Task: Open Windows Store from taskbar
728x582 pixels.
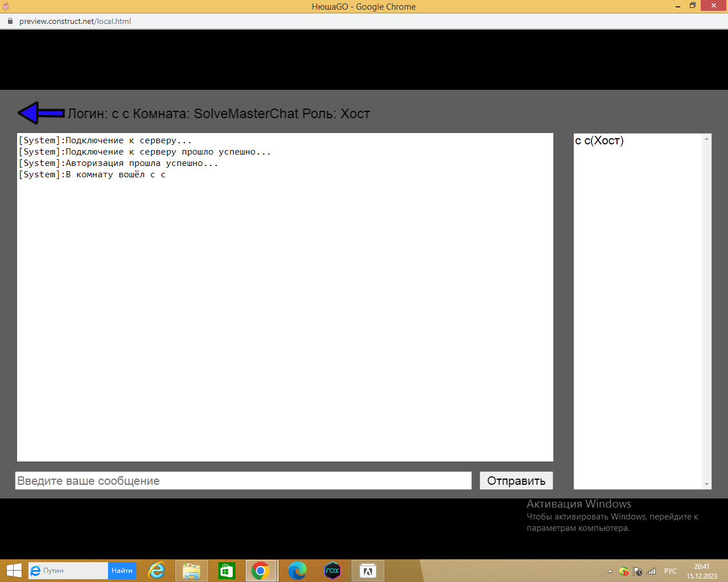Action: pos(227,571)
